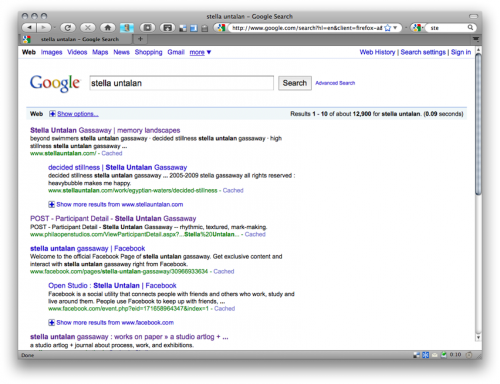Open 'decided stillness | Stella Untalan Gassaway' result
Screen dimensions: 500x384
pyautogui.click(x=117, y=167)
